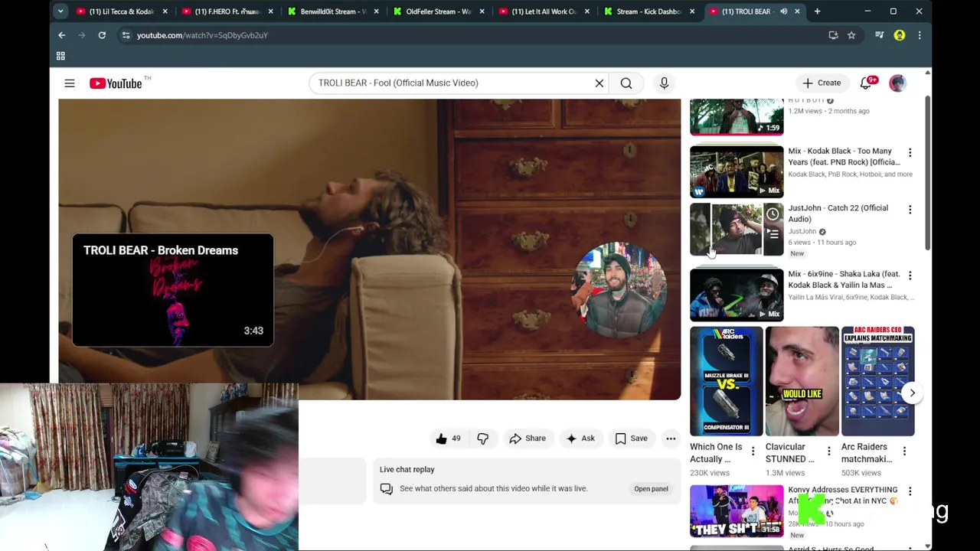Open options for Which One Is Actually short
The image size is (980, 551).
tap(753, 452)
